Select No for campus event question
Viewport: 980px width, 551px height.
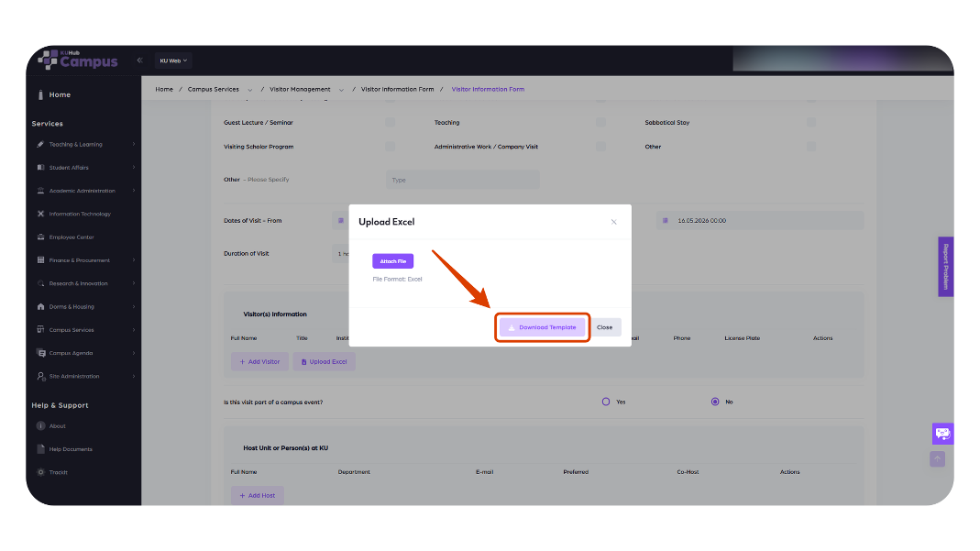pos(715,402)
